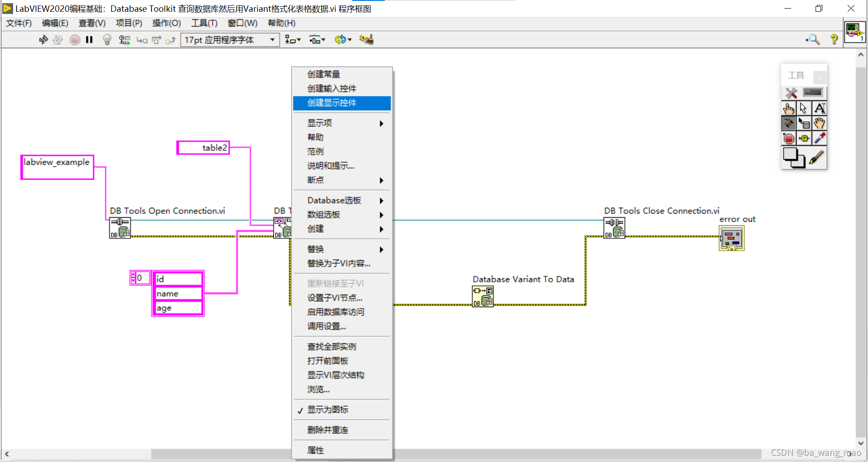
Task: Toggle Retain Wire Values icon
Action: tap(124, 40)
